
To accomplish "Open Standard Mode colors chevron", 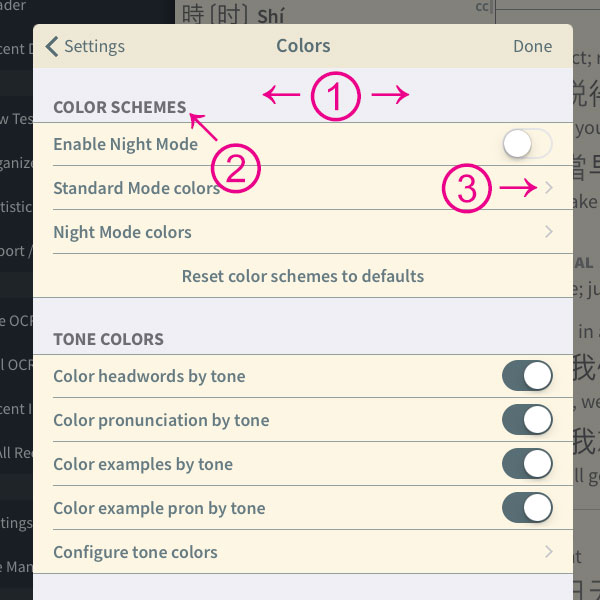I will pyautogui.click(x=549, y=188).
